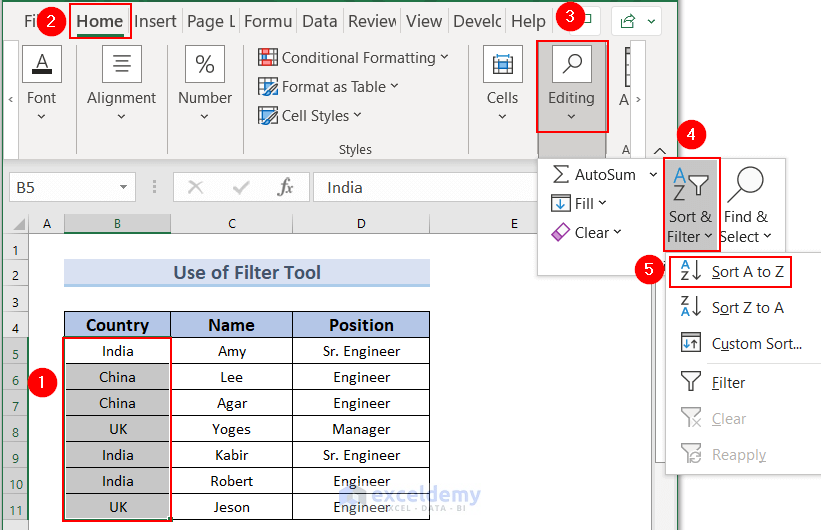This screenshot has height=530, width=821.
Task: Open the Cells group icon
Action: (502, 64)
